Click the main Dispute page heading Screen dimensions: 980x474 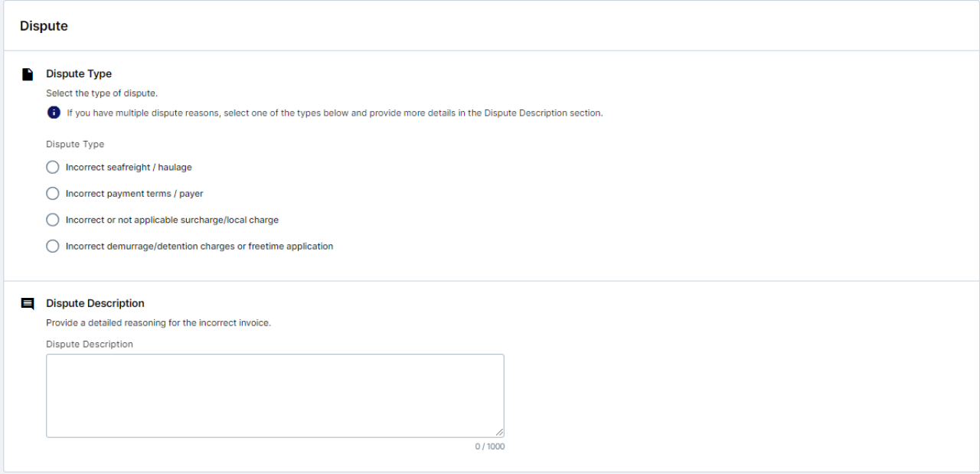point(44,26)
